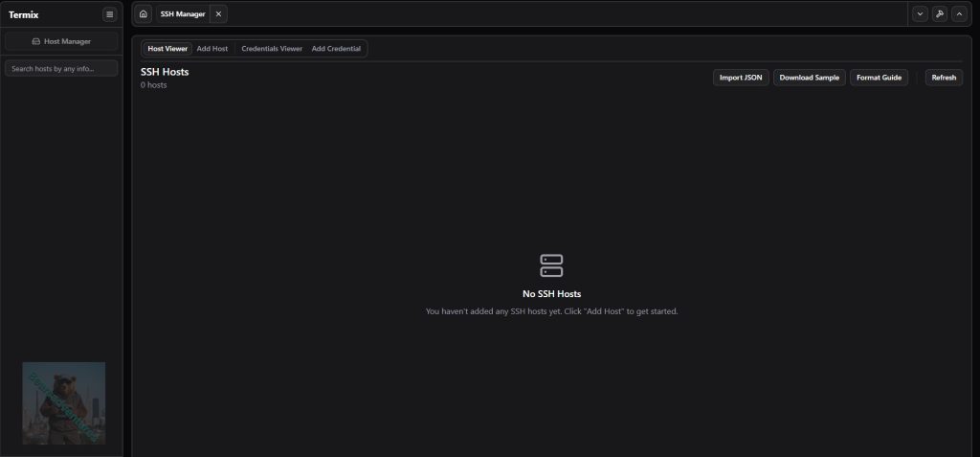980x457 pixels.
Task: Switch to the Credentials Viewer tab
Action: click(272, 49)
